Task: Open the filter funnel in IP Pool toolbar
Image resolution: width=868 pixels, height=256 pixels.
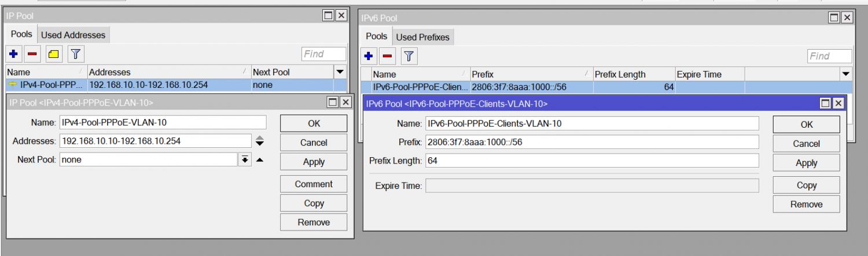Action: click(x=75, y=54)
